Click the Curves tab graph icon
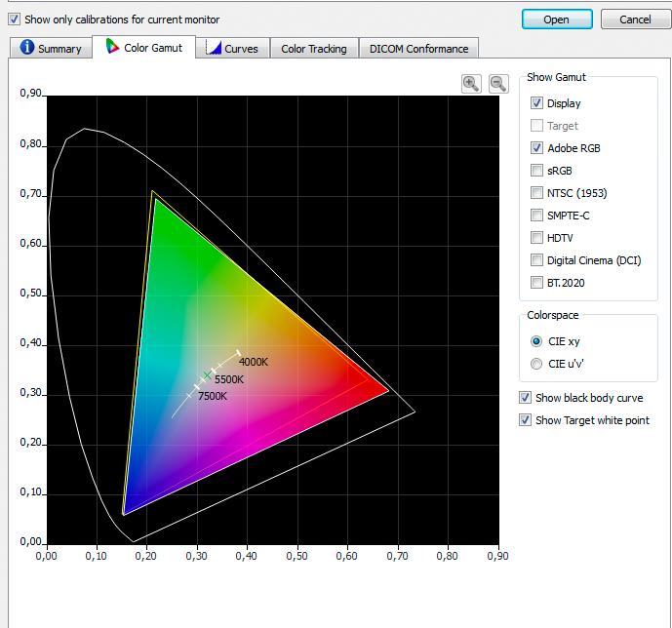672x628 pixels. 213,47
